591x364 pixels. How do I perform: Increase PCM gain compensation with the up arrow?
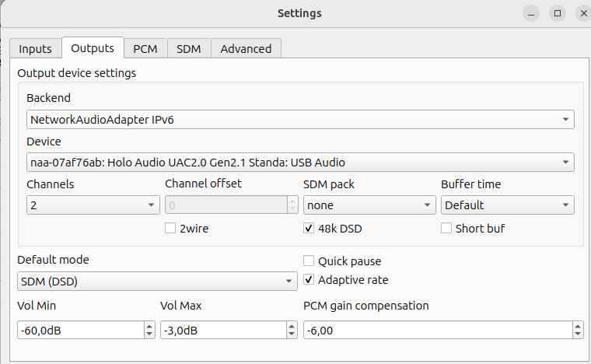(x=578, y=326)
